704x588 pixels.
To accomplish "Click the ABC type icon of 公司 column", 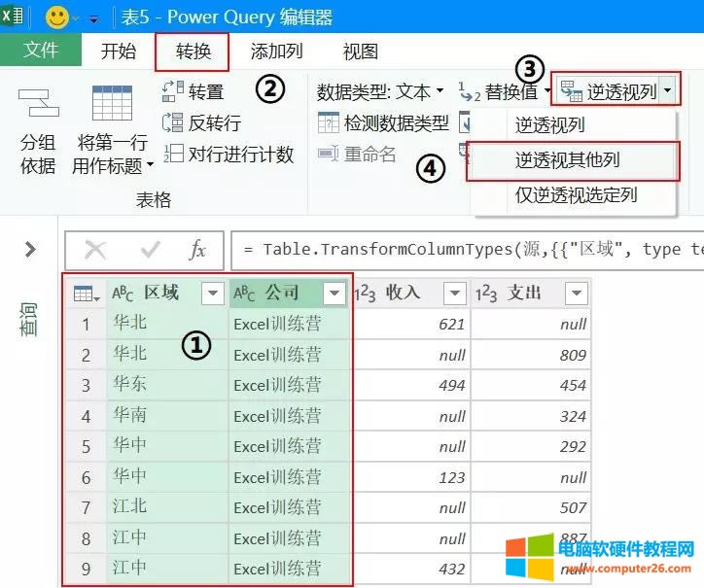I will click(244, 294).
